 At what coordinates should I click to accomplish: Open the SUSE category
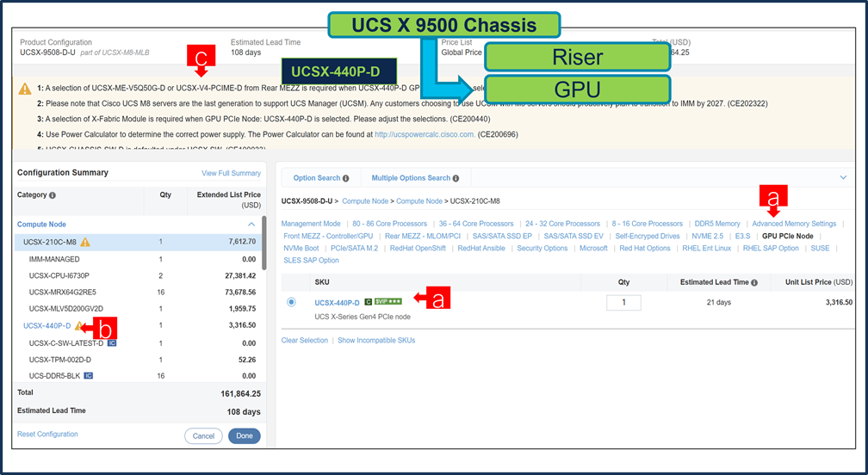pyautogui.click(x=820, y=249)
